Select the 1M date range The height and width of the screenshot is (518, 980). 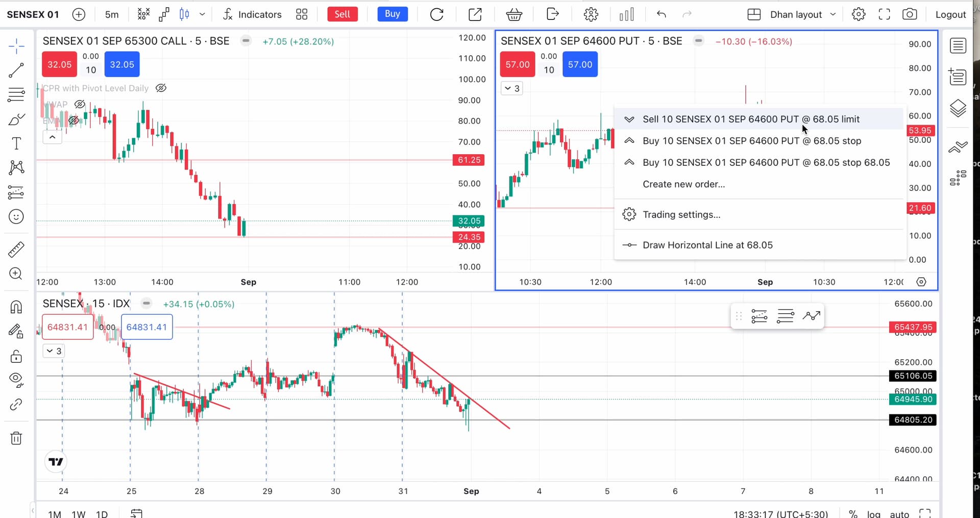click(55, 513)
